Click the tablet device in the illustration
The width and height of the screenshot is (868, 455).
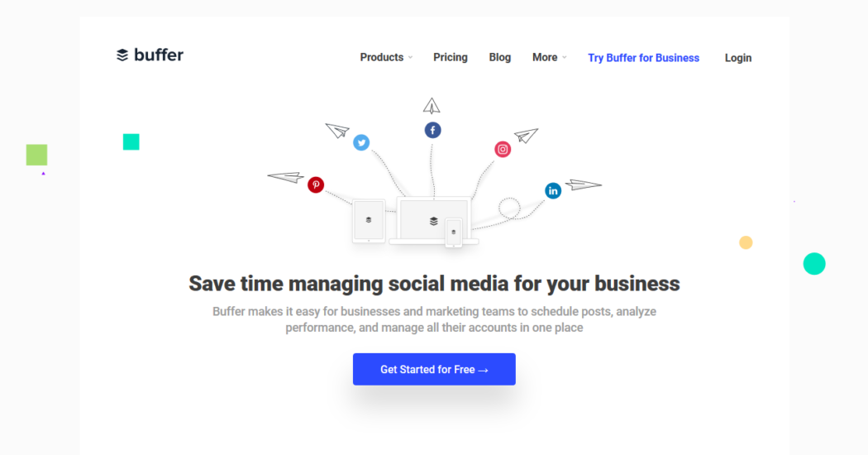click(x=369, y=221)
